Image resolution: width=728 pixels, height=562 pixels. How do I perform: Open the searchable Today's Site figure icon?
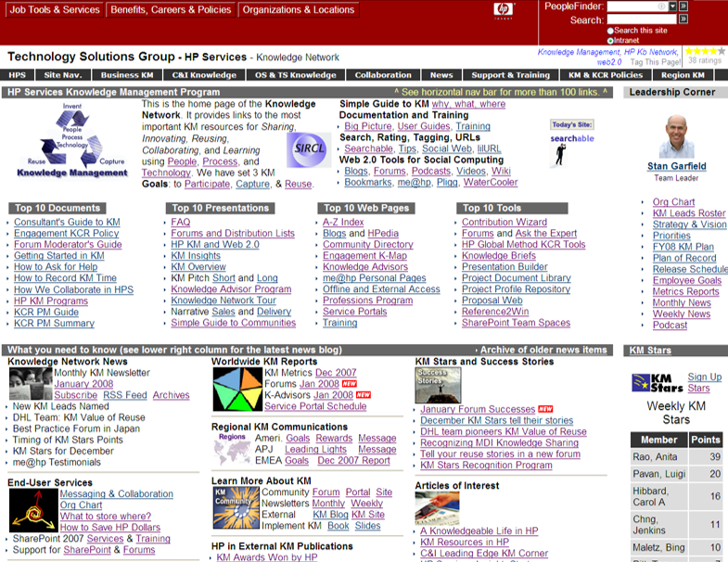pos(561,155)
